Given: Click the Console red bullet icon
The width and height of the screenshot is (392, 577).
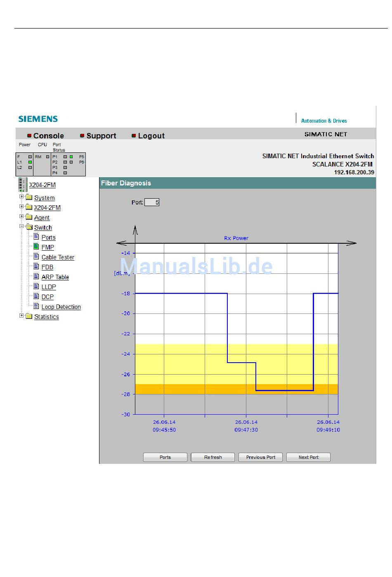Looking at the screenshot, I should (29, 135).
